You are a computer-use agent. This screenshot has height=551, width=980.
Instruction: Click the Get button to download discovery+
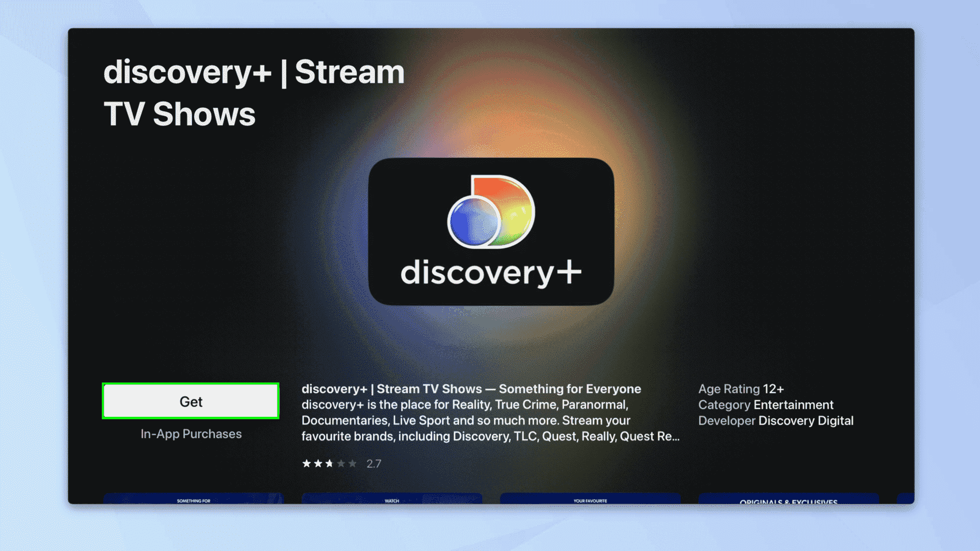point(191,401)
